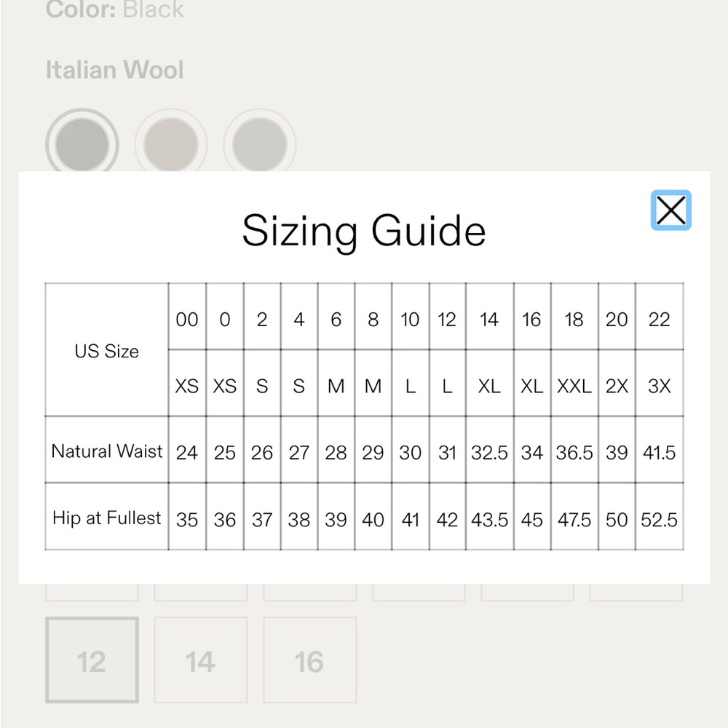Click the Italian Wool label

click(115, 70)
